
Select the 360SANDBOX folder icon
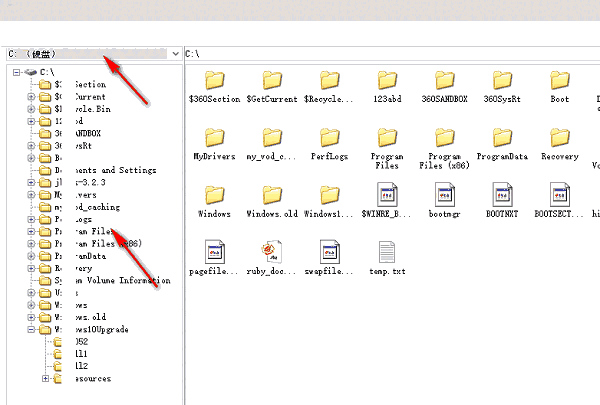444,80
